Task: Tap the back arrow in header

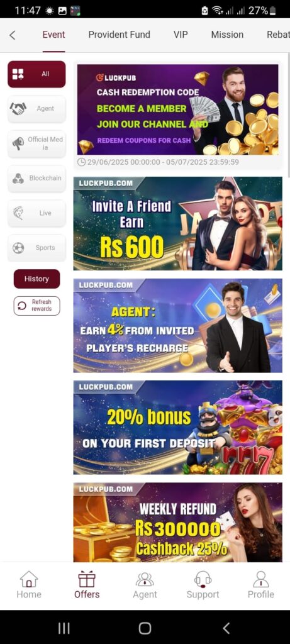Action: [x=13, y=35]
